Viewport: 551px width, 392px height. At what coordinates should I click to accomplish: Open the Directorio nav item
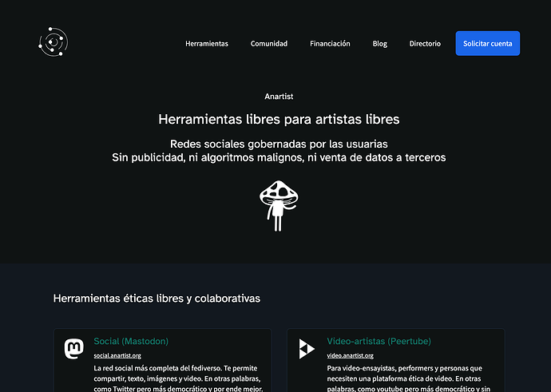[425, 44]
